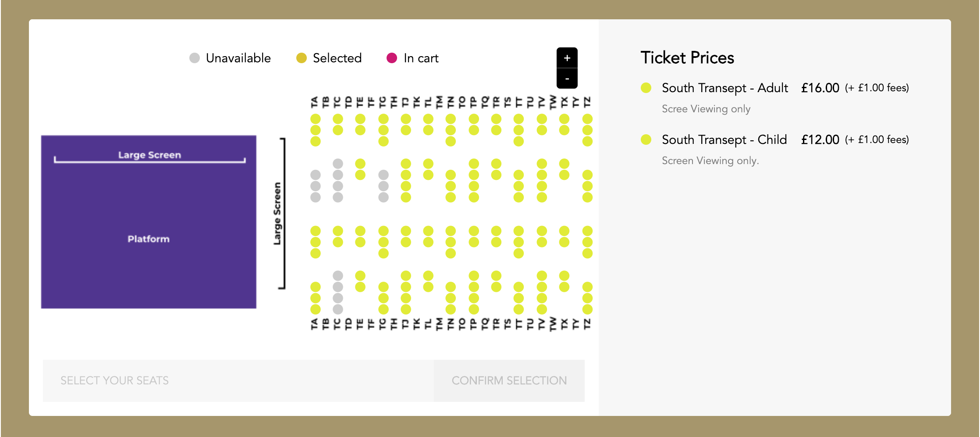Click the South Transept - Adult price dot
The width and height of the screenshot is (980, 437).
coord(646,88)
